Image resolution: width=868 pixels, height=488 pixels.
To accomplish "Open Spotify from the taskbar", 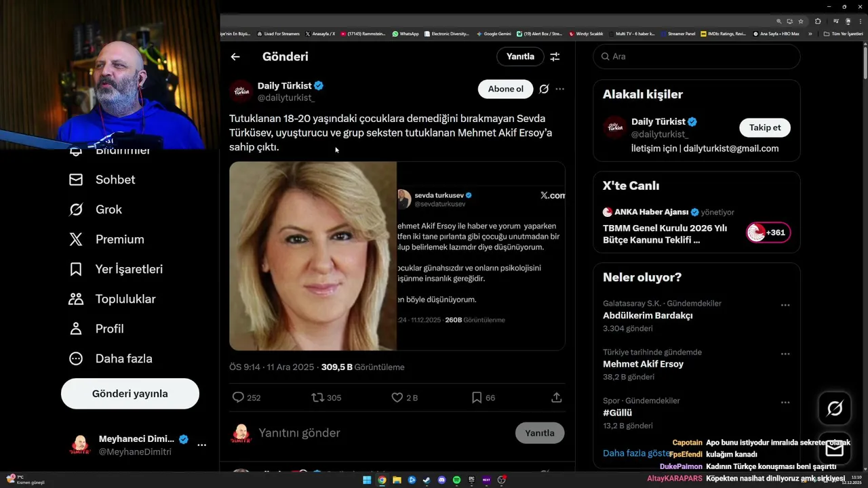I will click(x=456, y=480).
